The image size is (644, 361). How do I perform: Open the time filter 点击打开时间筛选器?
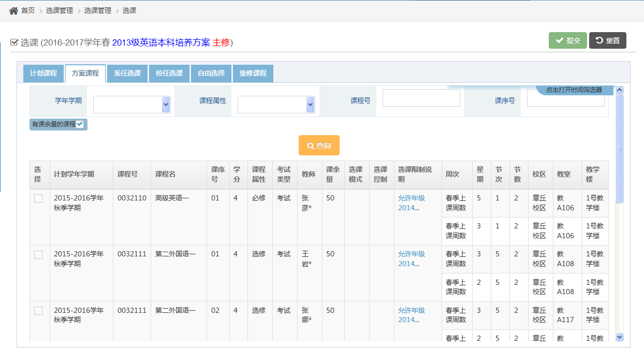point(574,90)
